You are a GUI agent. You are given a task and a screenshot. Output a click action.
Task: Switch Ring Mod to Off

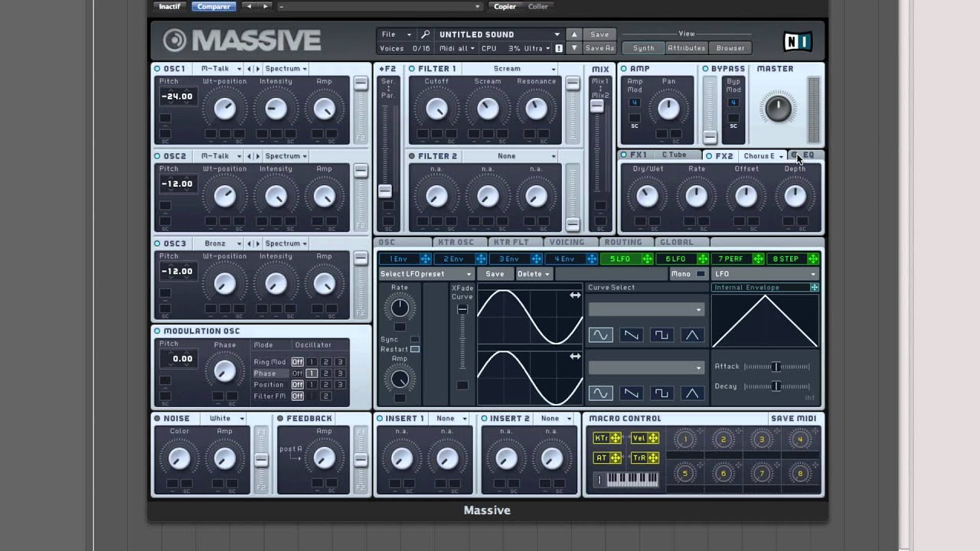pyautogui.click(x=297, y=362)
